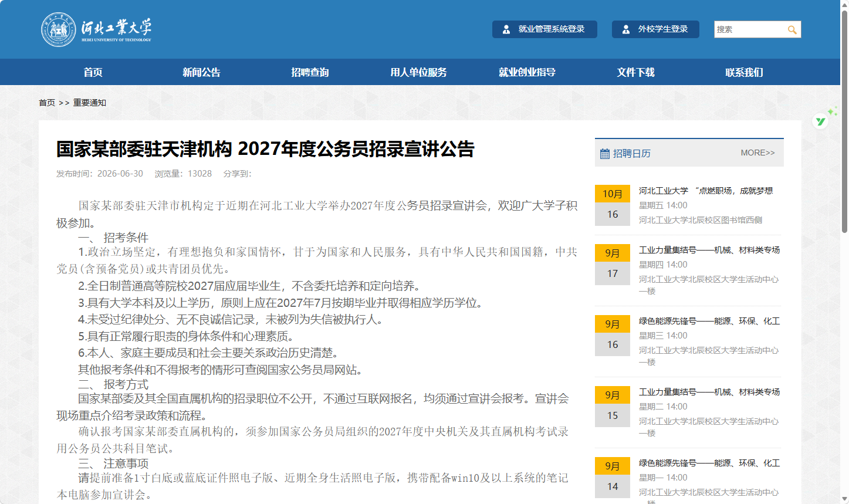Click the text 发布时间：2026-06-30
The image size is (849, 504).
pos(100,174)
